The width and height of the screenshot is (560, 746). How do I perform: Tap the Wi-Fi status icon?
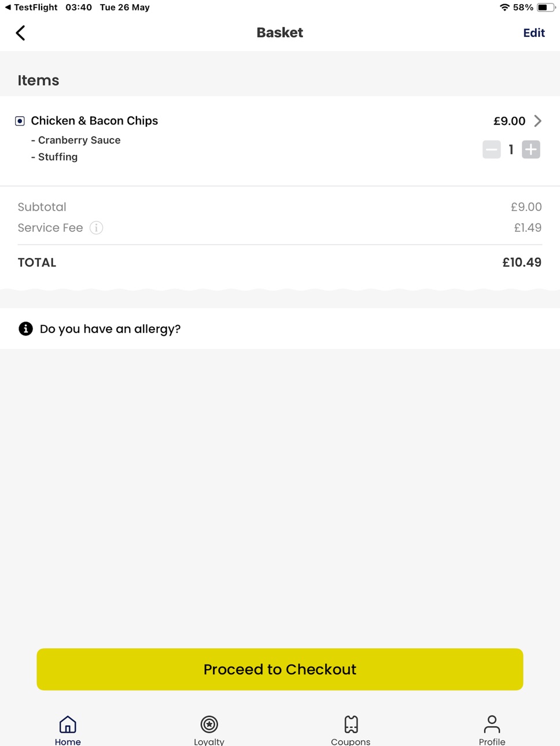[504, 8]
